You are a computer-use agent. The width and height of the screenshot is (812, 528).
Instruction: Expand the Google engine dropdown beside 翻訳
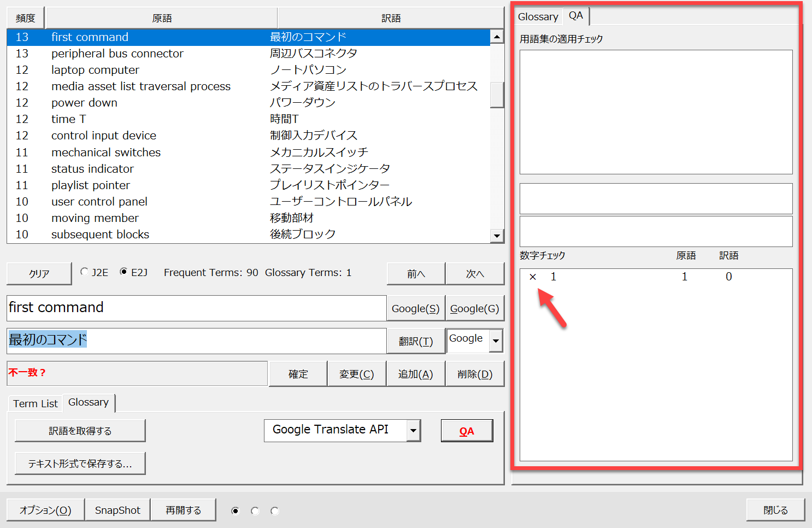496,341
